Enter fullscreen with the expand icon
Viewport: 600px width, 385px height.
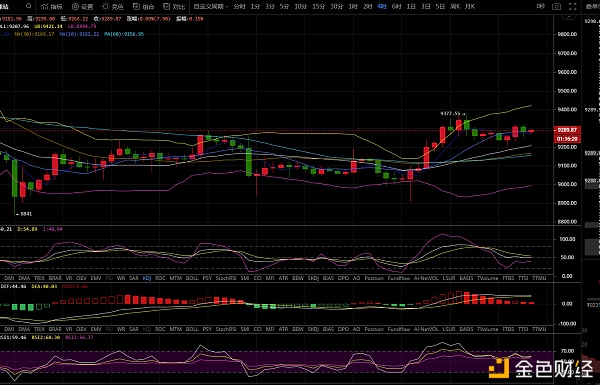pos(572,7)
